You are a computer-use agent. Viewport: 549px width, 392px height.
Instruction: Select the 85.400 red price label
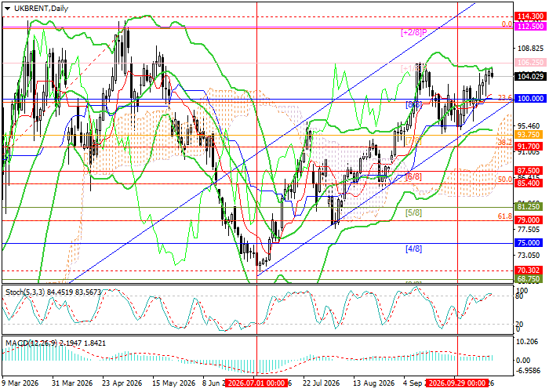pyautogui.click(x=529, y=183)
